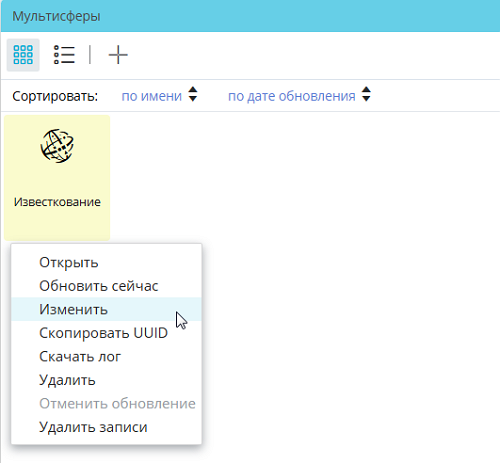This screenshot has width=500, height=463.
Task: Add new multisphere with plus icon
Action: point(118,55)
